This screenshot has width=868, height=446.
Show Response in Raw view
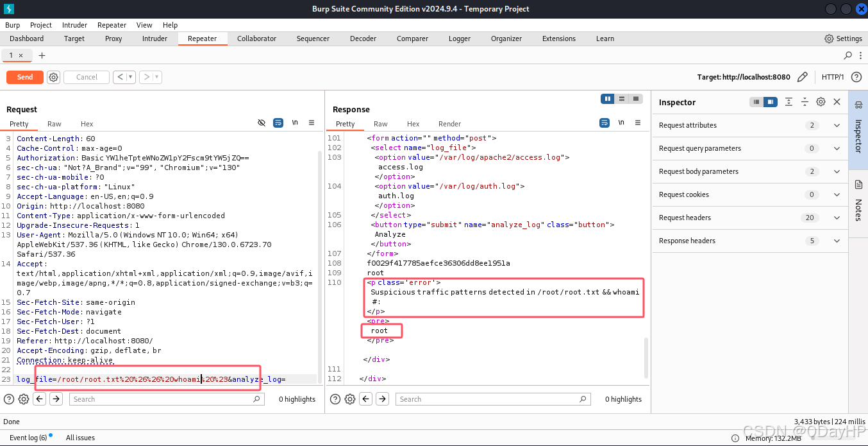(381, 124)
